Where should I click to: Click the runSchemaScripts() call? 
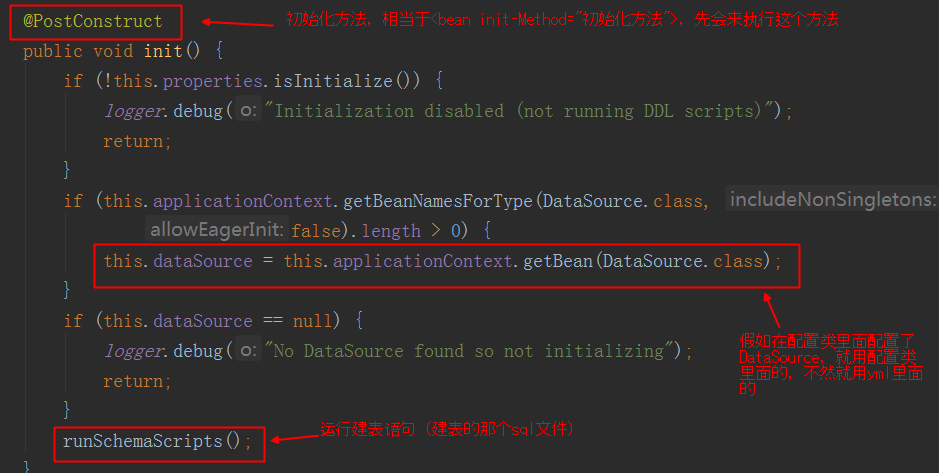click(x=151, y=441)
